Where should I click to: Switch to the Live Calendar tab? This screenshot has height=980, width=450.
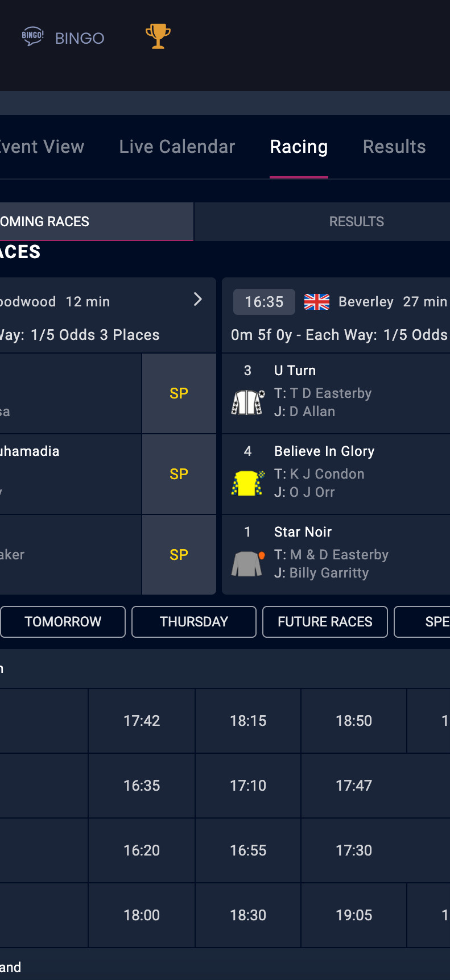[x=177, y=147]
